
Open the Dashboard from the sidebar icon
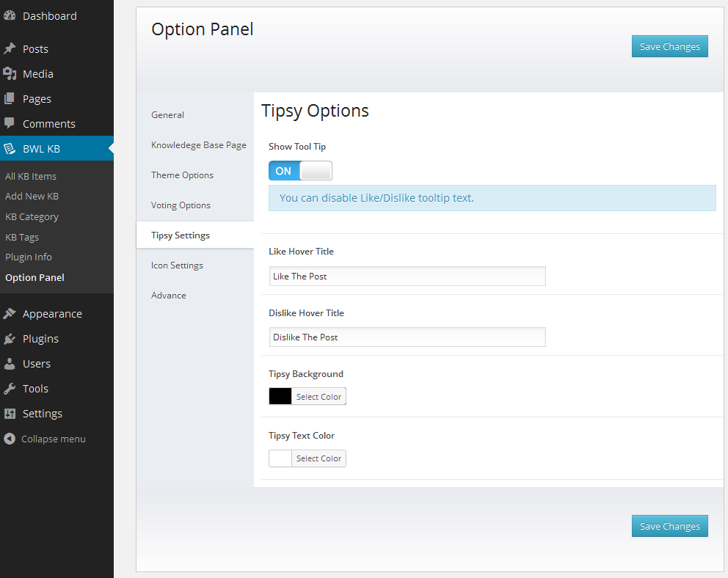tap(10, 15)
